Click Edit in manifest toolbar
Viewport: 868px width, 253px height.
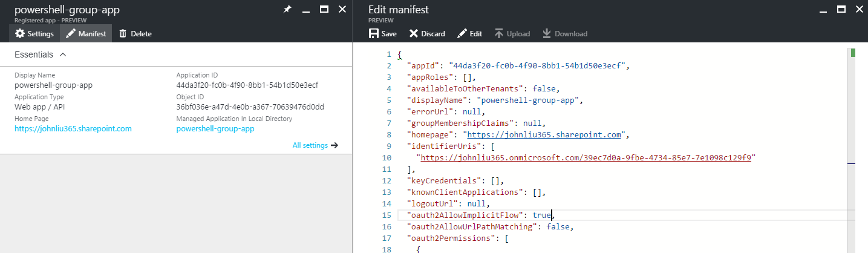(469, 34)
